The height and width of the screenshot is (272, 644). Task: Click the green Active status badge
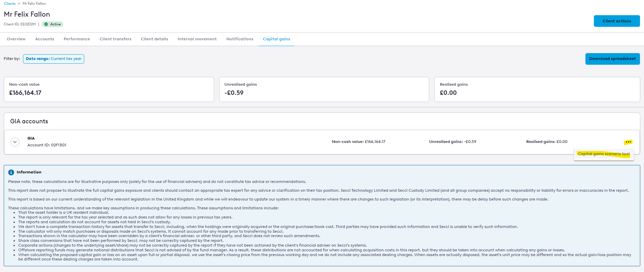(52, 24)
